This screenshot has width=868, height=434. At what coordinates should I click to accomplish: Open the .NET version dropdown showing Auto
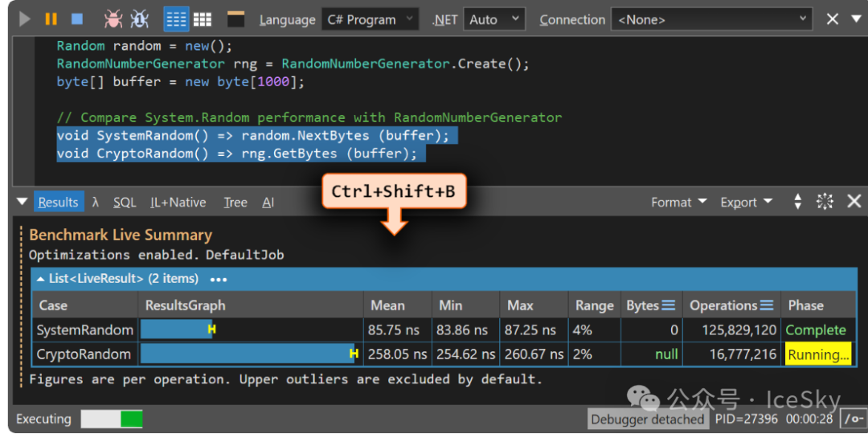[493, 19]
